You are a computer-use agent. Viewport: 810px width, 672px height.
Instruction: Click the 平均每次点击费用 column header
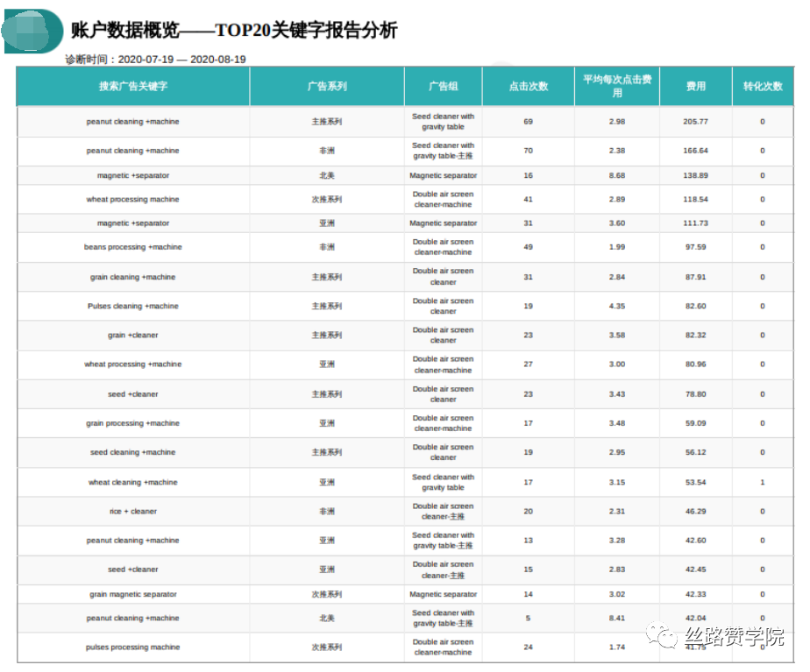click(617, 86)
